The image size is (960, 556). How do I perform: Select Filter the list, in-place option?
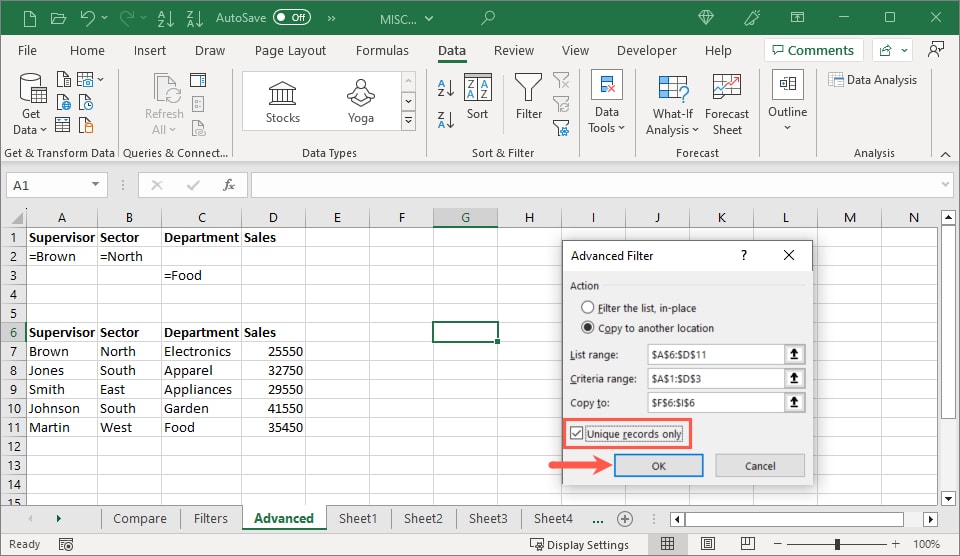pos(588,308)
